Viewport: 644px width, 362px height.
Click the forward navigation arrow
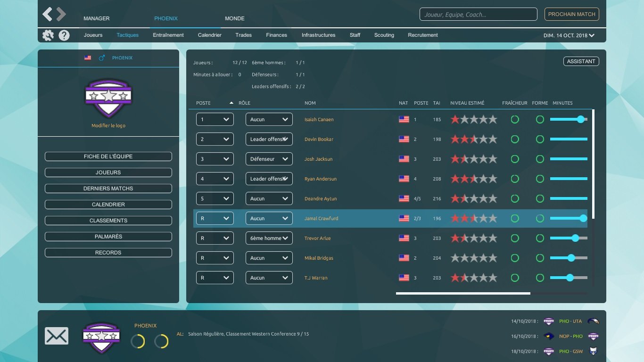pyautogui.click(x=61, y=14)
